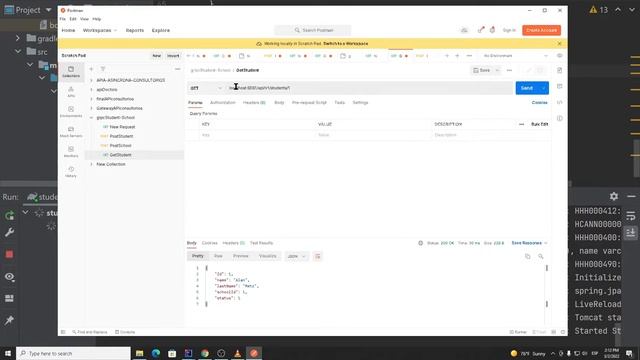640x360 pixels.
Task: Click the request URL input field
Action: click(x=369, y=88)
